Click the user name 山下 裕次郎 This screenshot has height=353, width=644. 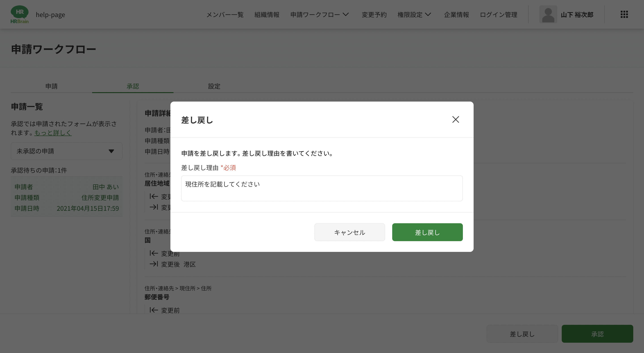(577, 15)
